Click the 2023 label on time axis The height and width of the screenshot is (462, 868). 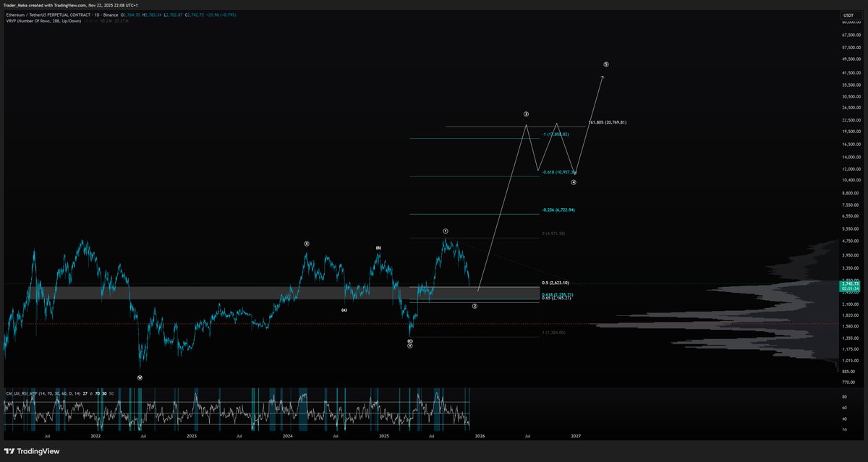point(192,436)
